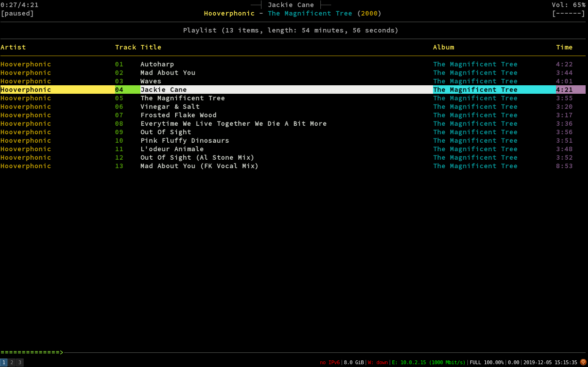This screenshot has height=367, width=588.
Task: Click the [paused] status indicator
Action: [x=17, y=13]
